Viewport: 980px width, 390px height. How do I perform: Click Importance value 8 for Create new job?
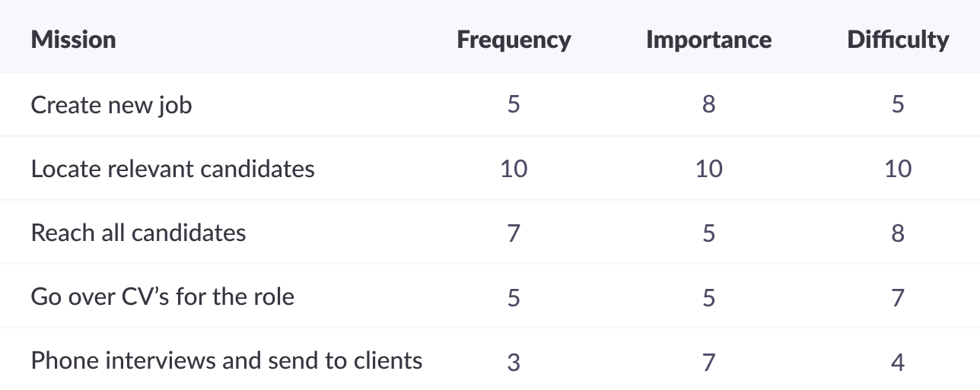click(x=708, y=104)
